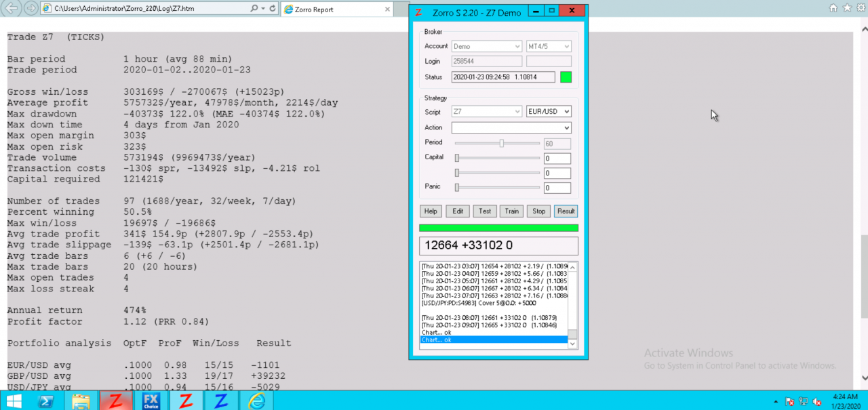Image resolution: width=868 pixels, height=410 pixels.
Task: Switch to the blue Zorro taskbar icon
Action: [x=222, y=401]
